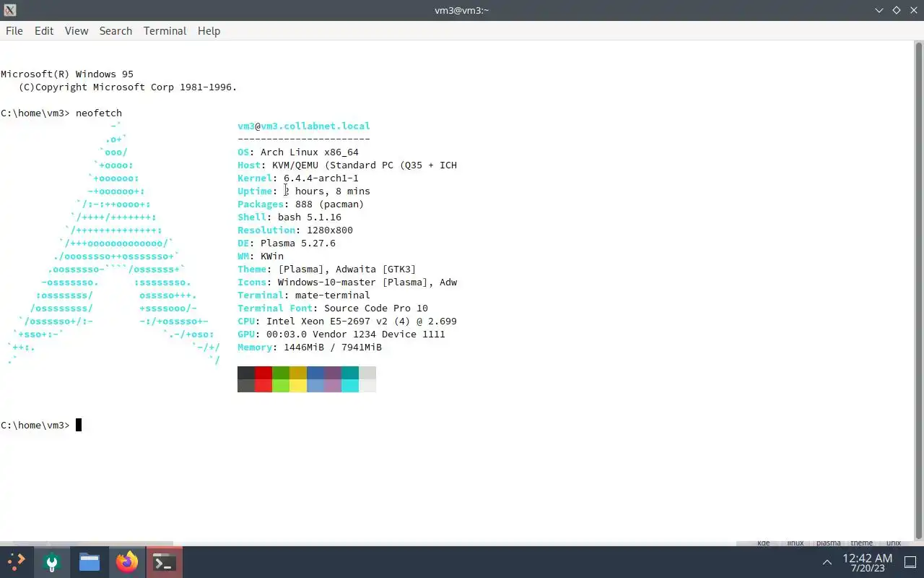Click the terminal's vertical scrollbar
Screen dimensions: 924x578
click(919, 289)
